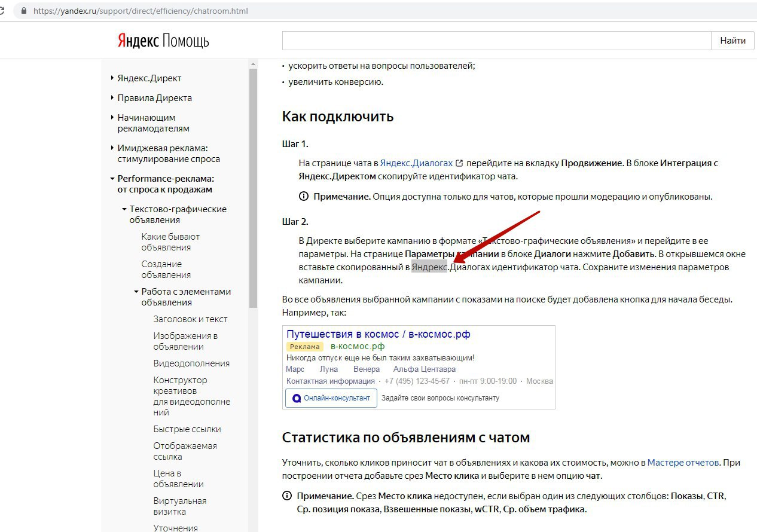Open Видеодополнения sidebar page

point(191,363)
